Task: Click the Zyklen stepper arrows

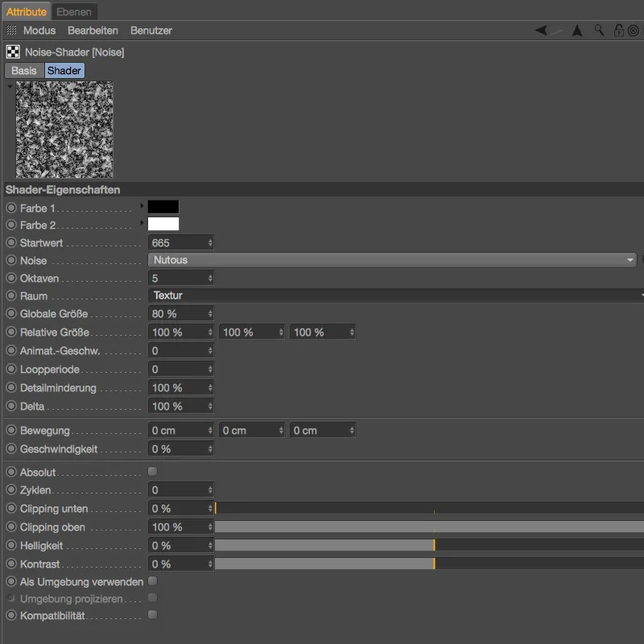Action: 210,490
